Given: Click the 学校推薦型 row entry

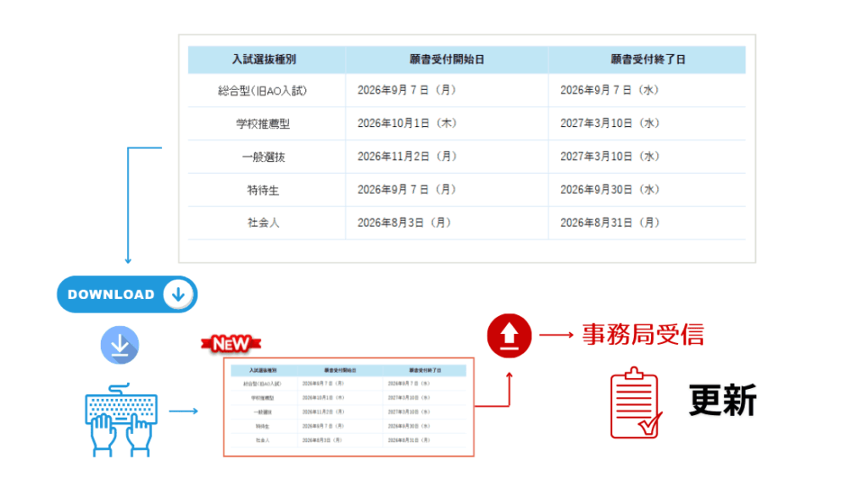Looking at the screenshot, I should [265, 123].
